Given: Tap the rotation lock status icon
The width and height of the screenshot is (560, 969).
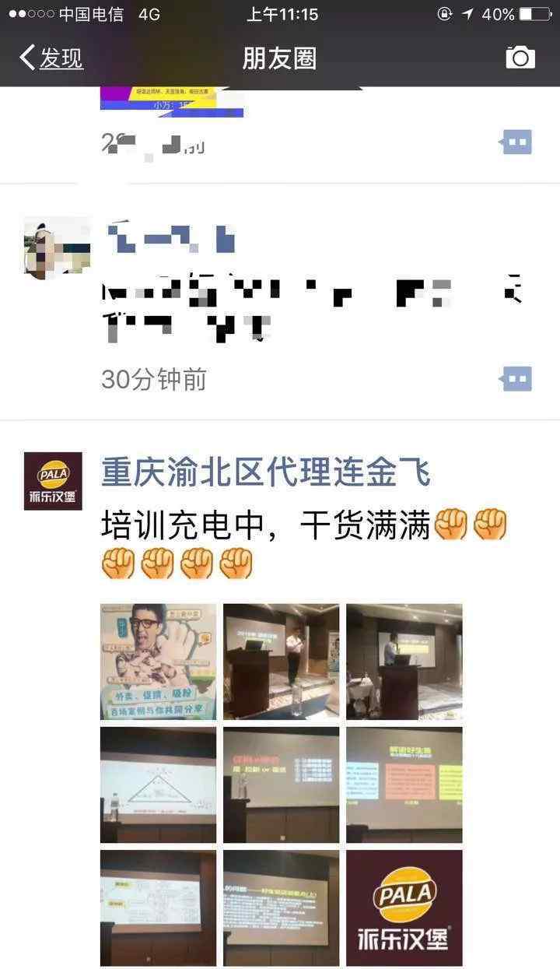Looking at the screenshot, I should (445, 14).
